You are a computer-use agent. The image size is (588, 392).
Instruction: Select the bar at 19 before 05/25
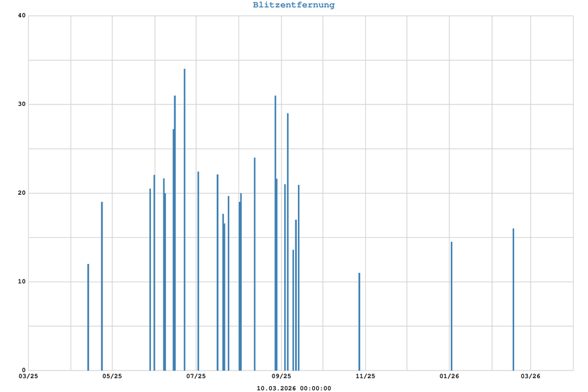click(102, 286)
